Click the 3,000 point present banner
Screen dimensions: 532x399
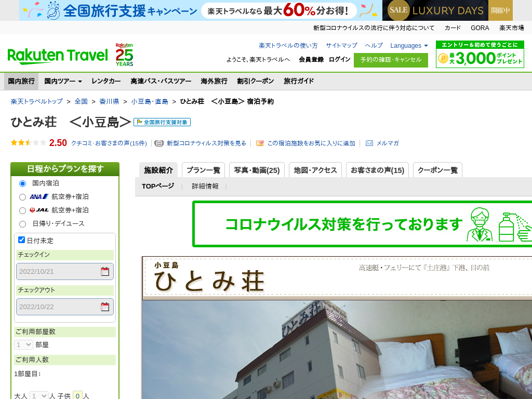pos(480,55)
